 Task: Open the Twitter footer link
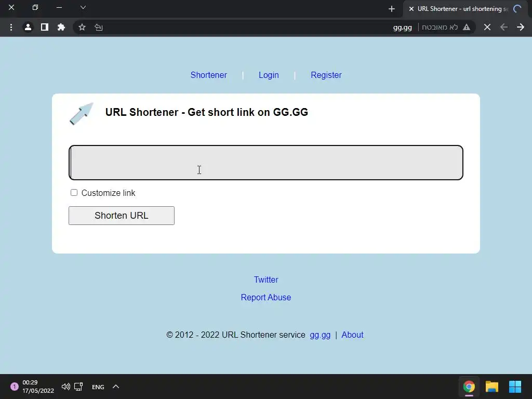[x=266, y=280]
